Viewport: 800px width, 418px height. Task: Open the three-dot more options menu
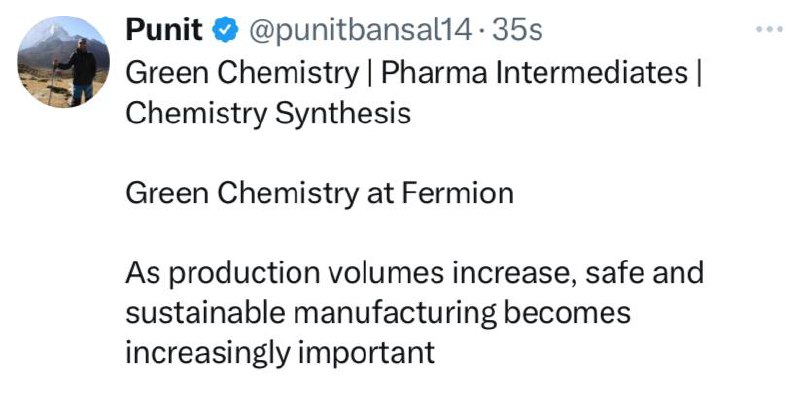[769, 30]
